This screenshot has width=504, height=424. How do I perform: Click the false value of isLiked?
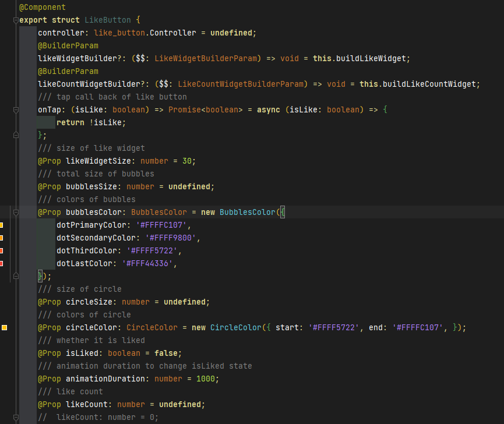tap(166, 354)
